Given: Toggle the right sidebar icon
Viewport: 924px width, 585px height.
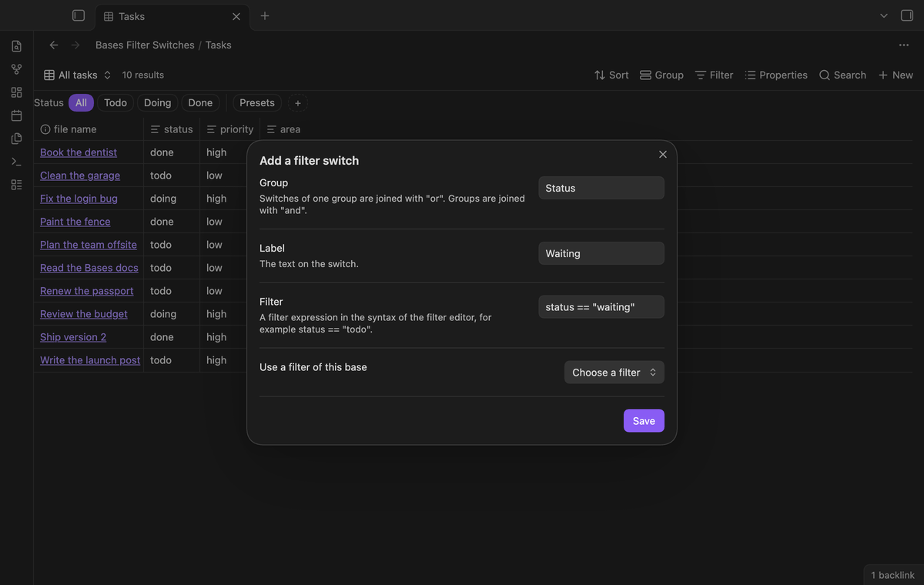Looking at the screenshot, I should click(906, 15).
